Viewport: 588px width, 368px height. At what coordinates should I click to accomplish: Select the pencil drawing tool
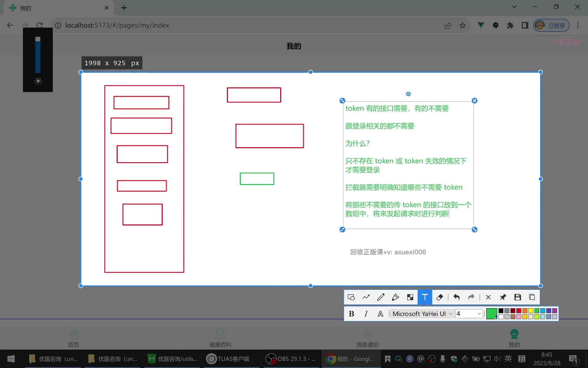click(x=381, y=297)
